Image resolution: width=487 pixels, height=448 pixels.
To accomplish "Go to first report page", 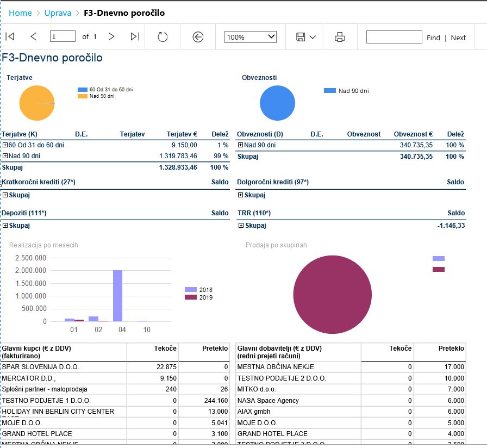I will (10, 36).
